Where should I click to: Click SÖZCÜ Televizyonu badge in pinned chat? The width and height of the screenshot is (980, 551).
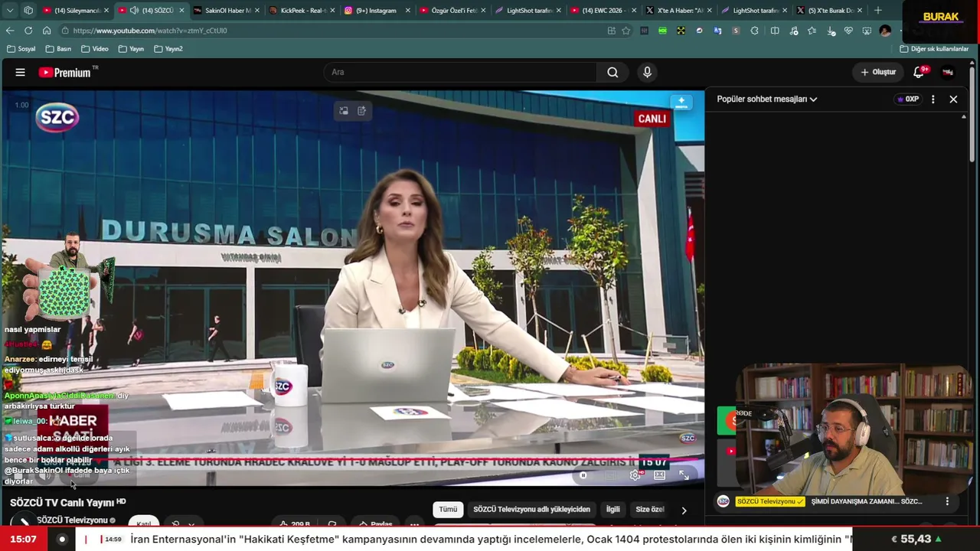(x=770, y=502)
